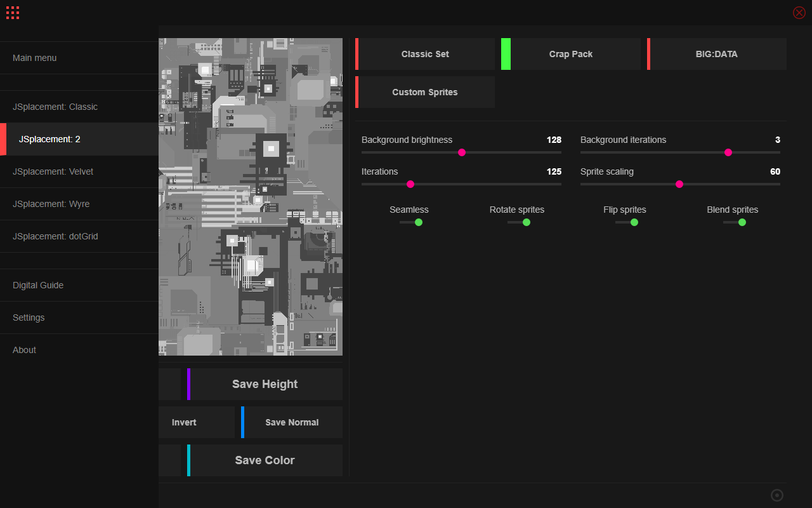Open the About page
This screenshot has height=508, width=812.
point(79,350)
